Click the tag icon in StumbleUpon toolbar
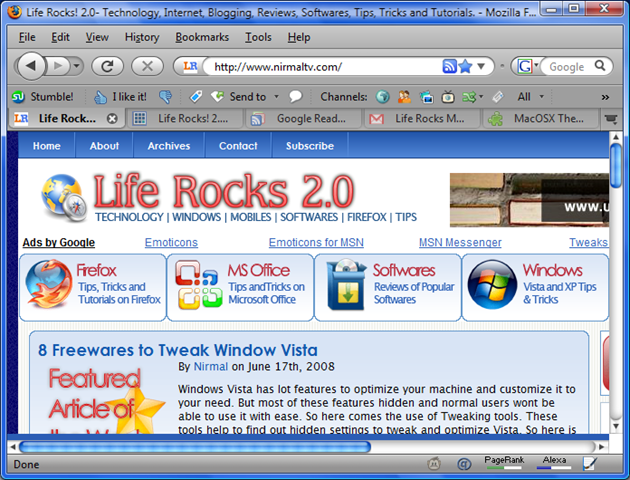630x480 pixels. click(196, 97)
